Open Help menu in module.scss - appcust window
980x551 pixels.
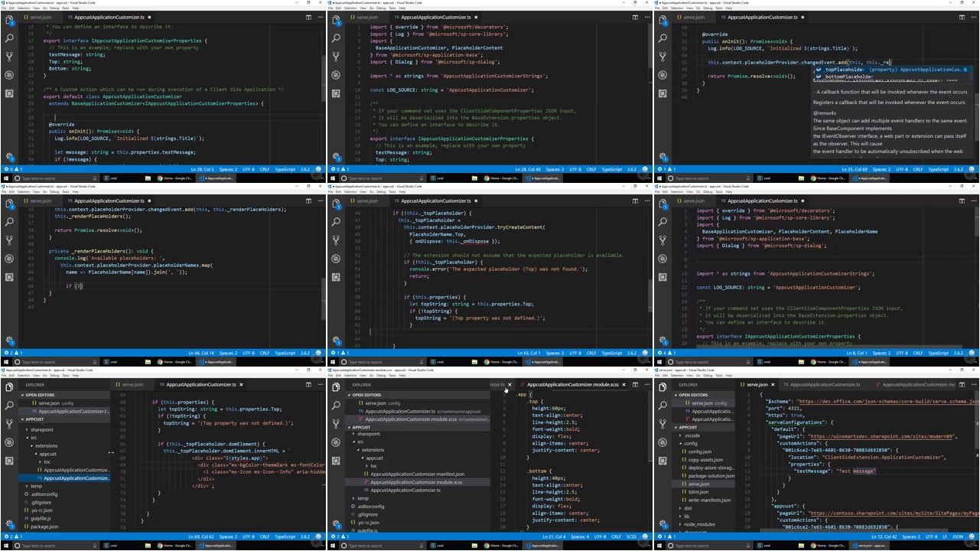click(402, 375)
